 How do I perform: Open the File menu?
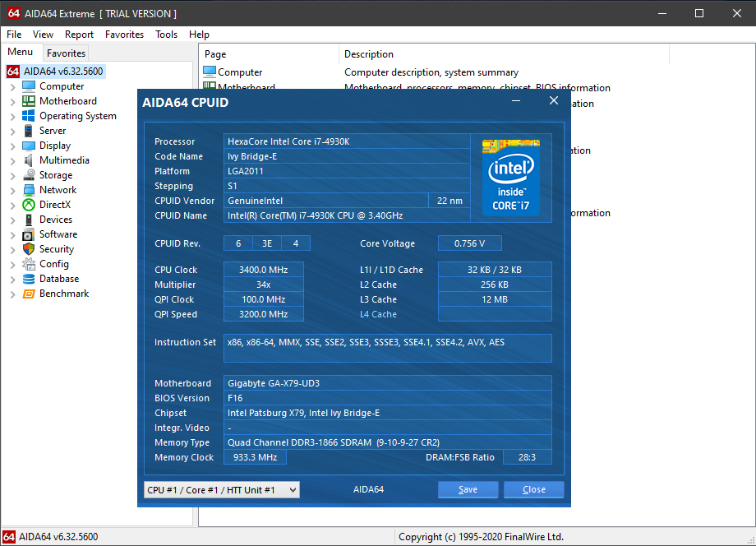tap(14, 35)
